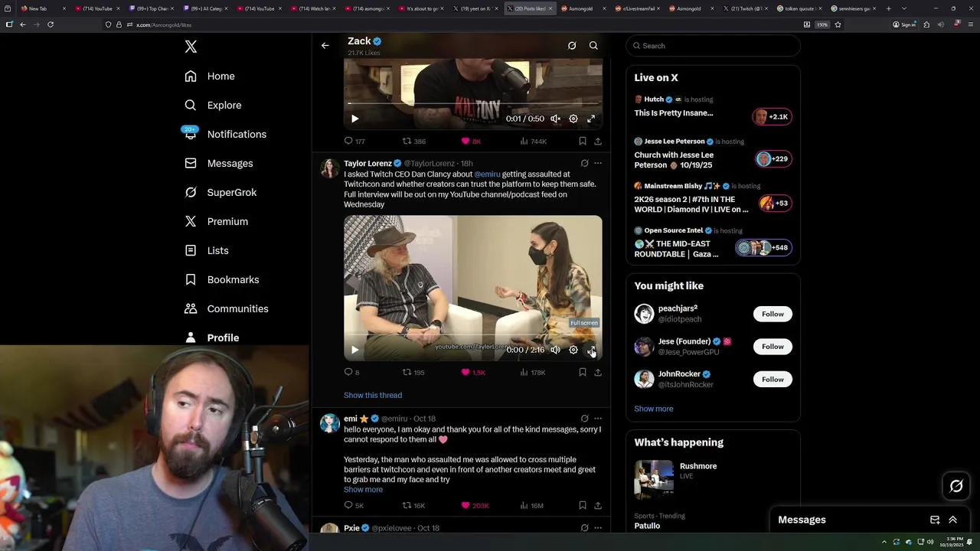Follow peachjars²
Image resolution: width=980 pixels, height=551 pixels.
pos(773,314)
